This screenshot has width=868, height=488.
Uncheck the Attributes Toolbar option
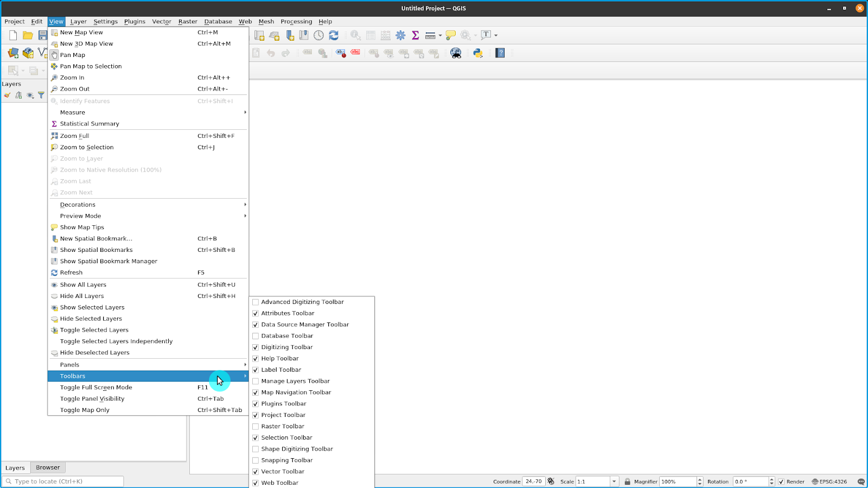tap(256, 313)
